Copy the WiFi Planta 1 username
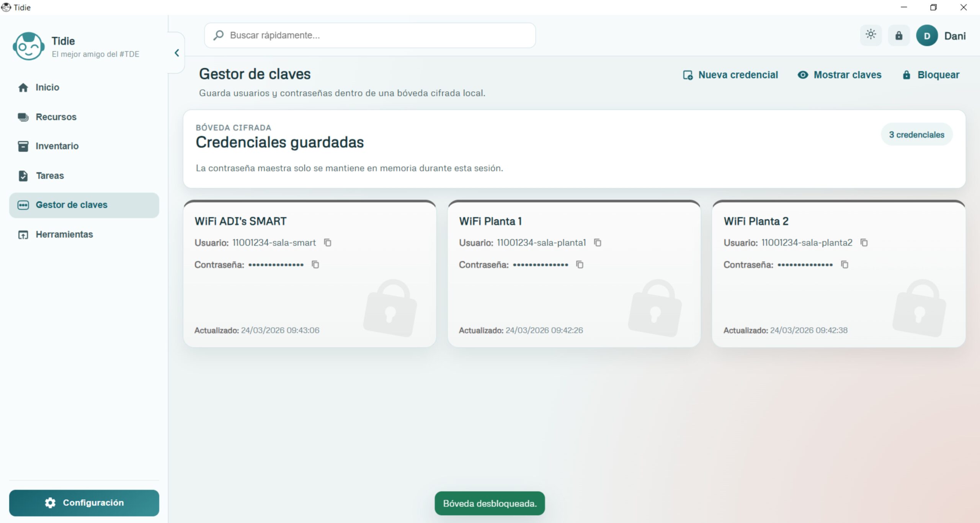Screen dimensions: 980x523 pos(598,243)
